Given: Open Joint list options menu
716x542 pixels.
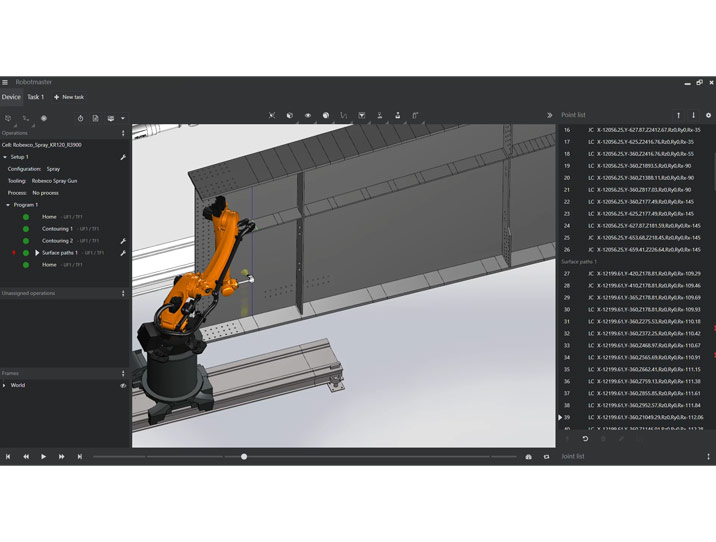Looking at the screenshot, I should pyautogui.click(x=708, y=457).
